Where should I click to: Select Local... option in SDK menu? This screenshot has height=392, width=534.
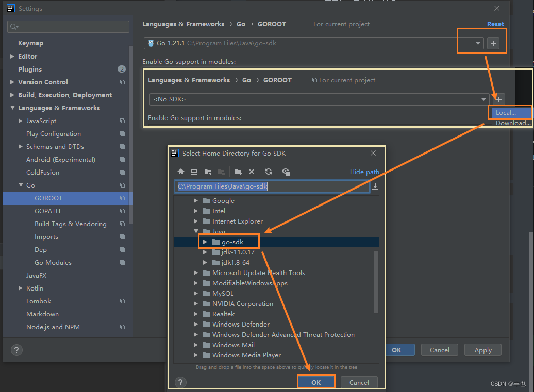click(x=511, y=113)
